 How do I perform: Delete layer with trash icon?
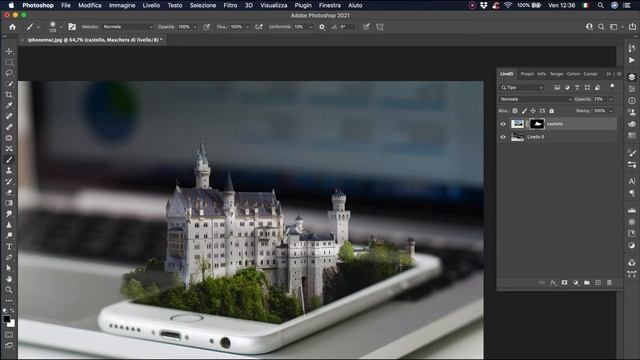[x=609, y=282]
